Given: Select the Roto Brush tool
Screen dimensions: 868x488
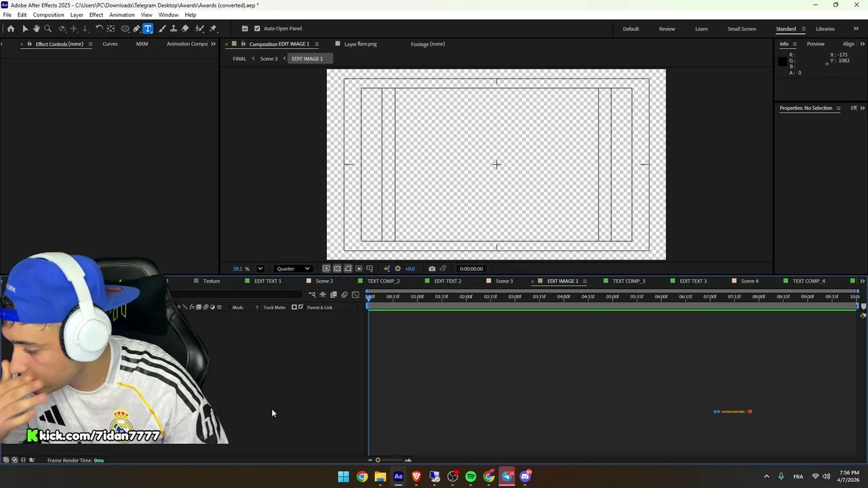Looking at the screenshot, I should click(199, 28).
